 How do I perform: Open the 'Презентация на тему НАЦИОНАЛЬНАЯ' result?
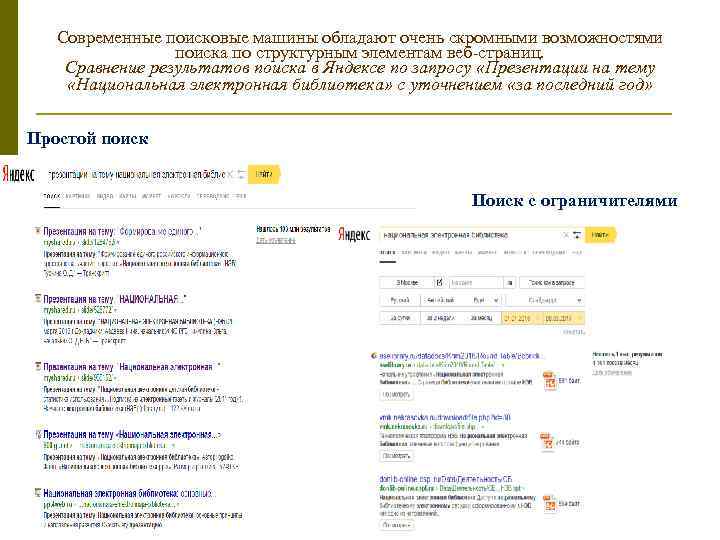[115, 299]
